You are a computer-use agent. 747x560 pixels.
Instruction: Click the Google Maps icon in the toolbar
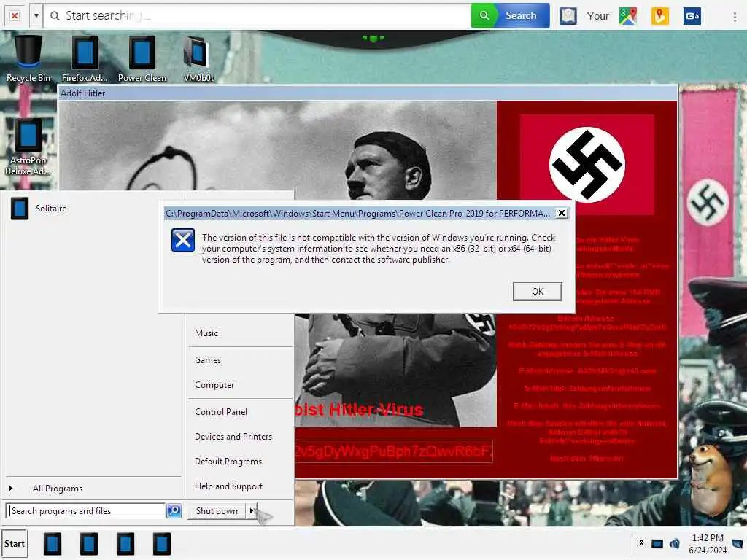coord(628,16)
